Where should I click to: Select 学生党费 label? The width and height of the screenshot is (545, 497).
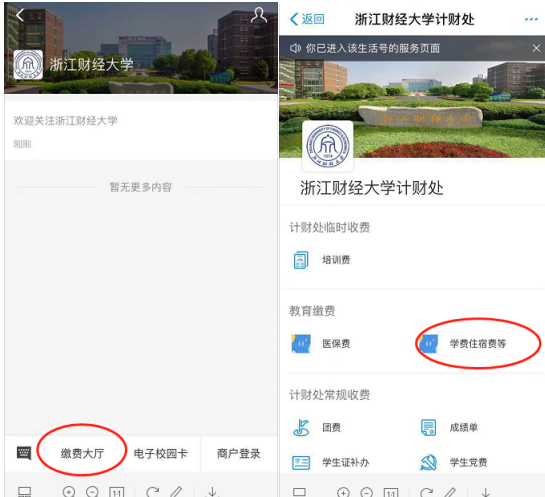click(469, 463)
